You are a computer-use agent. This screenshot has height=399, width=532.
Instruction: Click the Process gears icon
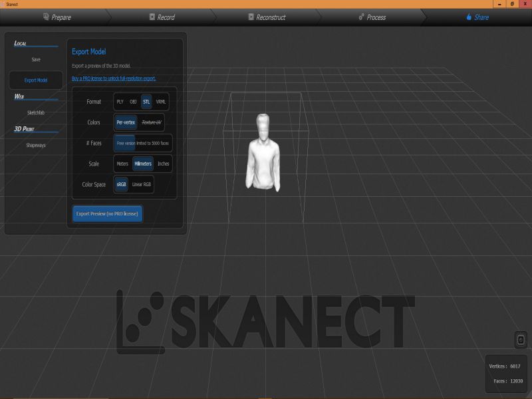(361, 17)
